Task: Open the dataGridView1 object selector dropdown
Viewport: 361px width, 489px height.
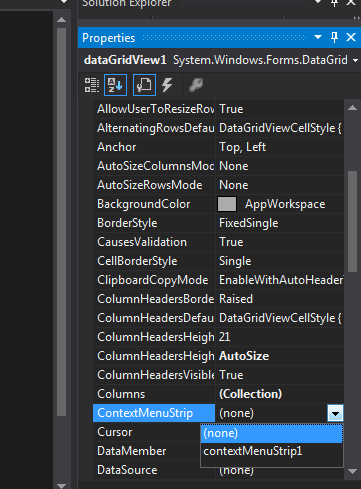Action: point(355,61)
